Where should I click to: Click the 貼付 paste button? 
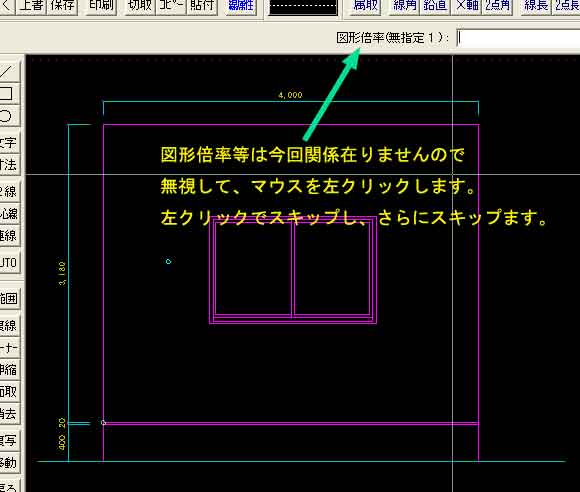[202, 6]
